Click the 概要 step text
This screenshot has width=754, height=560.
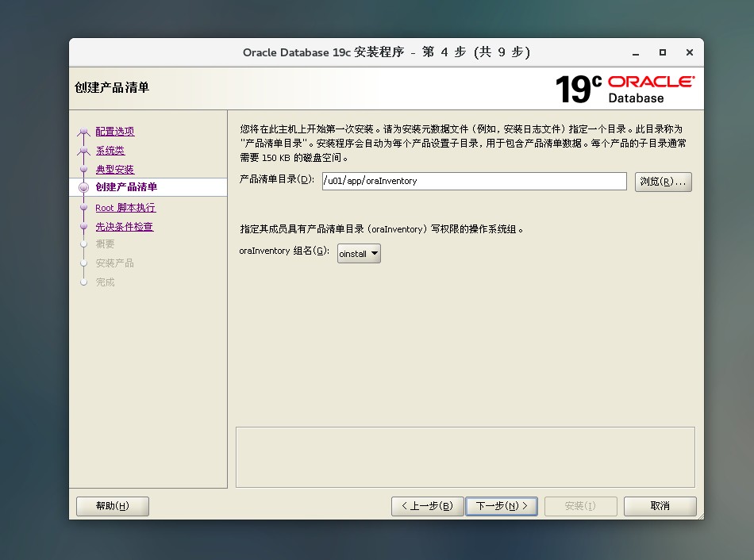105,244
